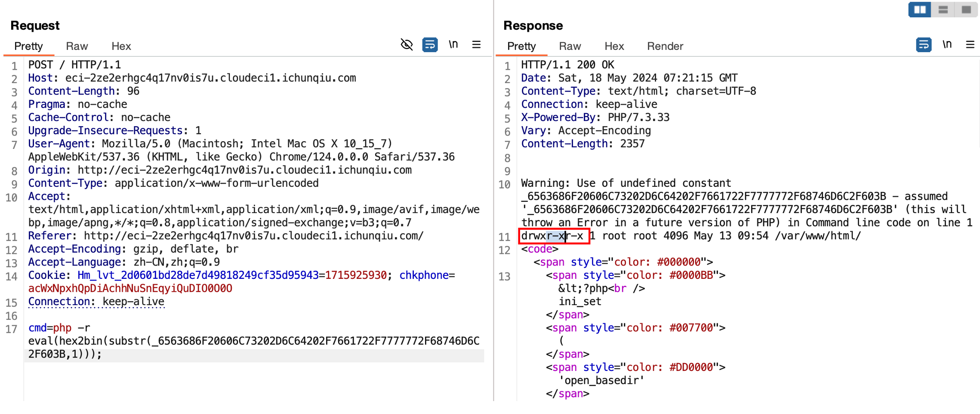This screenshot has width=980, height=414.
Task: Toggle word wrap icon in Request panel
Action: coord(430,45)
